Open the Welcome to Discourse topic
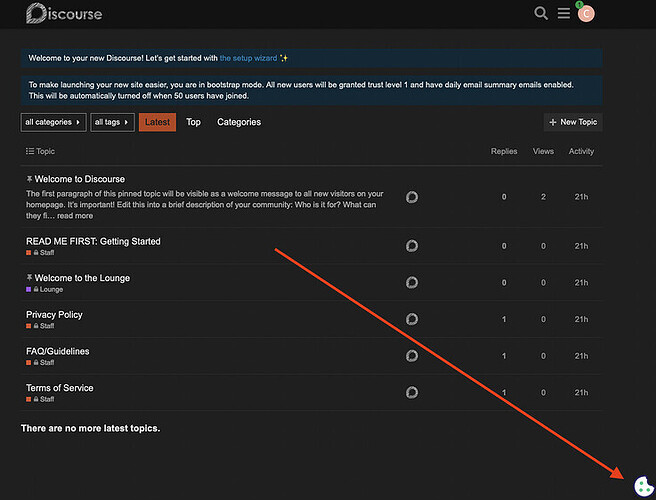Screen dimensions: 656x500 [80, 179]
